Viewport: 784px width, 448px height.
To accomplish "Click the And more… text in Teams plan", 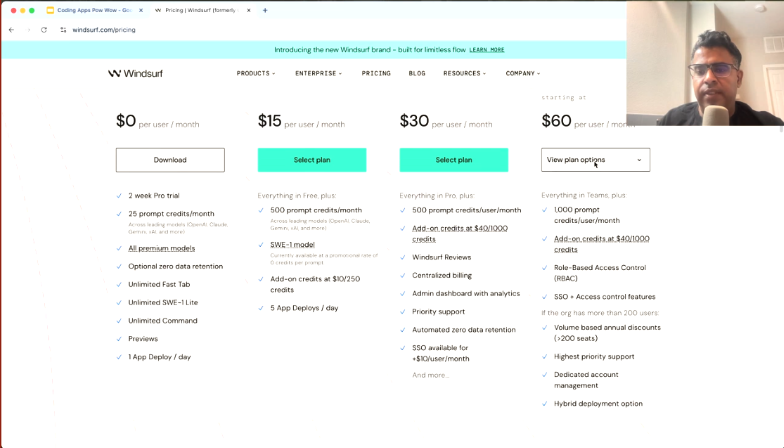I will click(430, 375).
